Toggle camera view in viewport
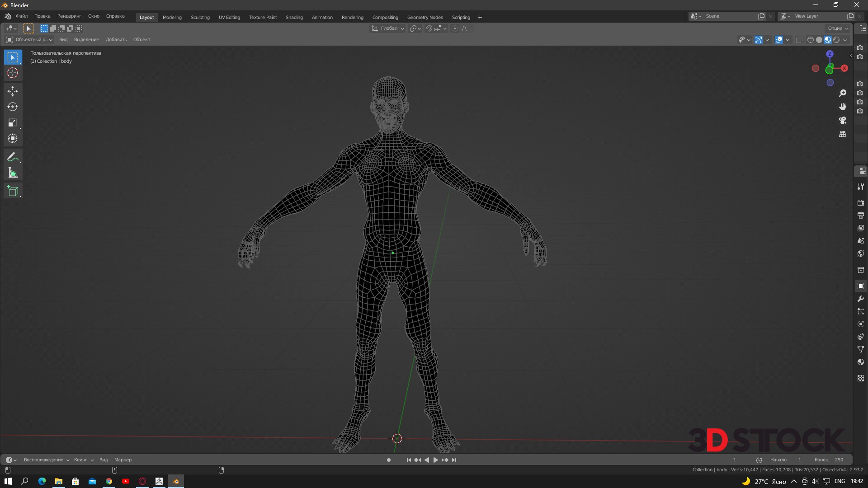Image resolution: width=868 pixels, height=488 pixels. (843, 121)
